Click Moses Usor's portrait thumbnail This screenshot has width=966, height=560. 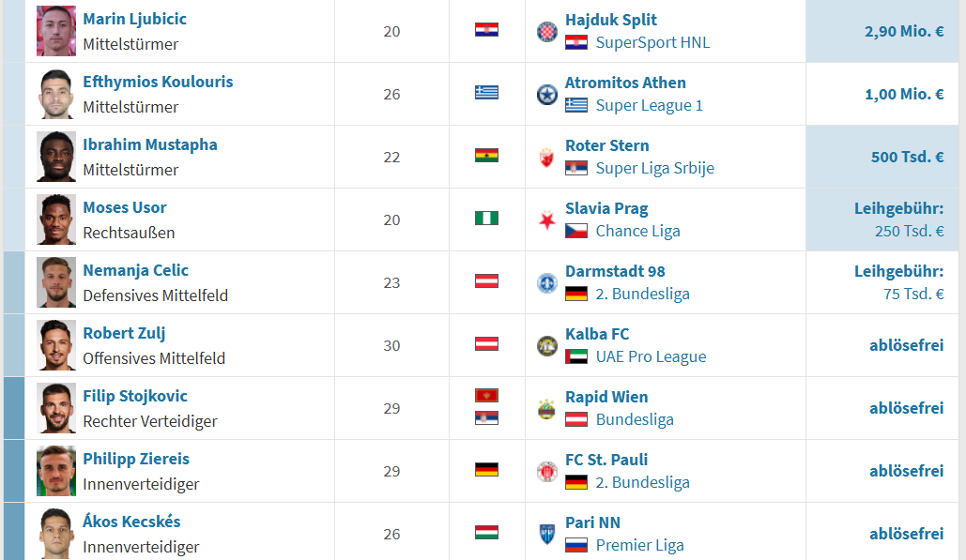click(x=56, y=219)
